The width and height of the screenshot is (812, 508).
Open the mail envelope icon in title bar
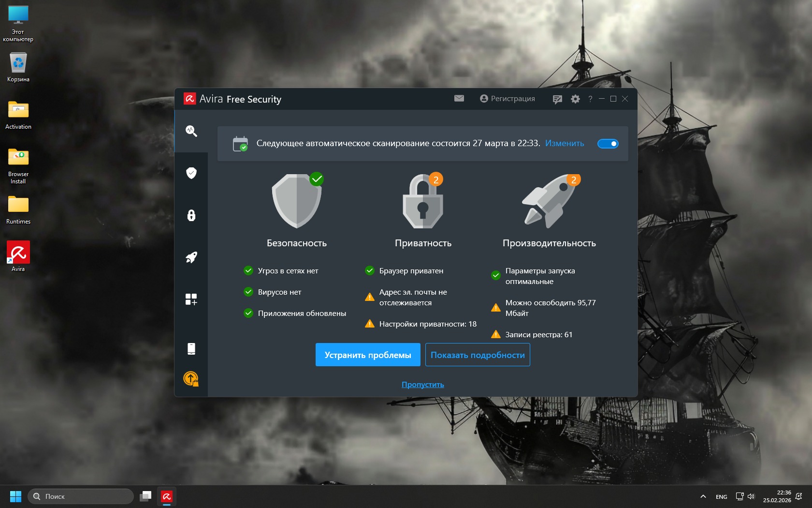[459, 99]
